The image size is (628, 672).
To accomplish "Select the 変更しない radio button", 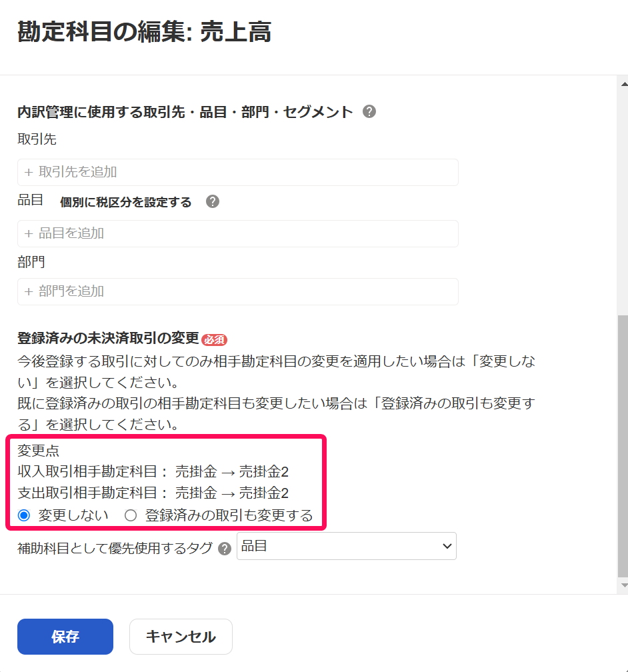I will point(24,515).
